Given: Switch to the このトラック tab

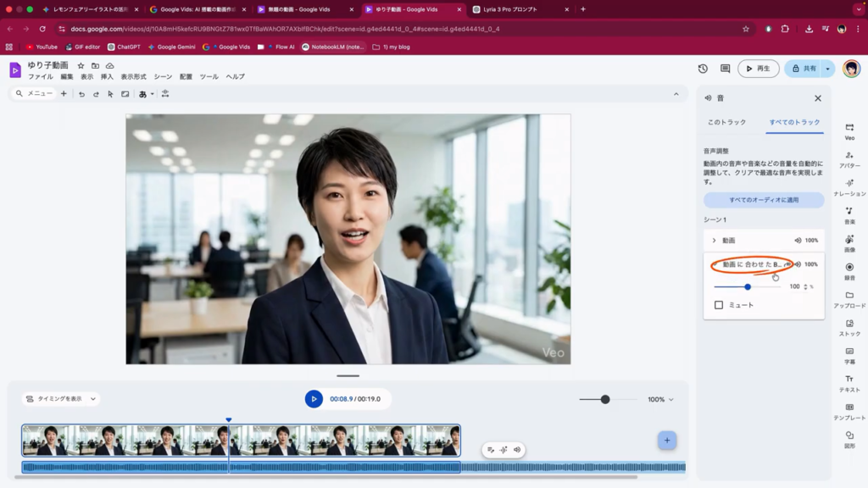Looking at the screenshot, I should (726, 122).
